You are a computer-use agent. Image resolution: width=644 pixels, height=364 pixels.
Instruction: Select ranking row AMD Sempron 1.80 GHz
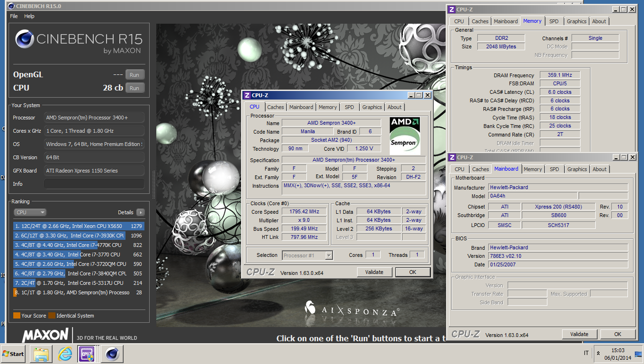pyautogui.click(x=79, y=292)
